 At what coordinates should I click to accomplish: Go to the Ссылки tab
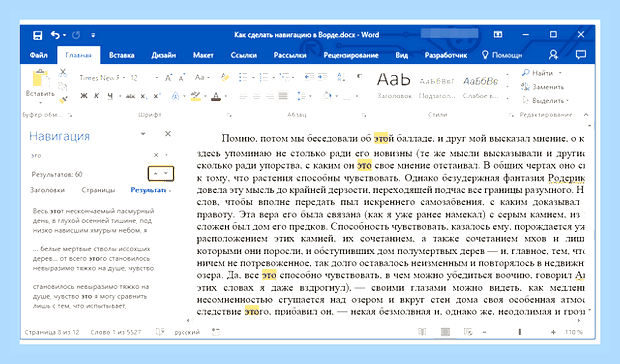tap(244, 55)
